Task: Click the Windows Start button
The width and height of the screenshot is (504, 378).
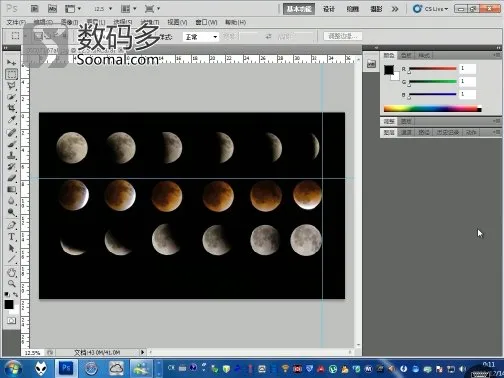Action: pyautogui.click(x=12, y=368)
